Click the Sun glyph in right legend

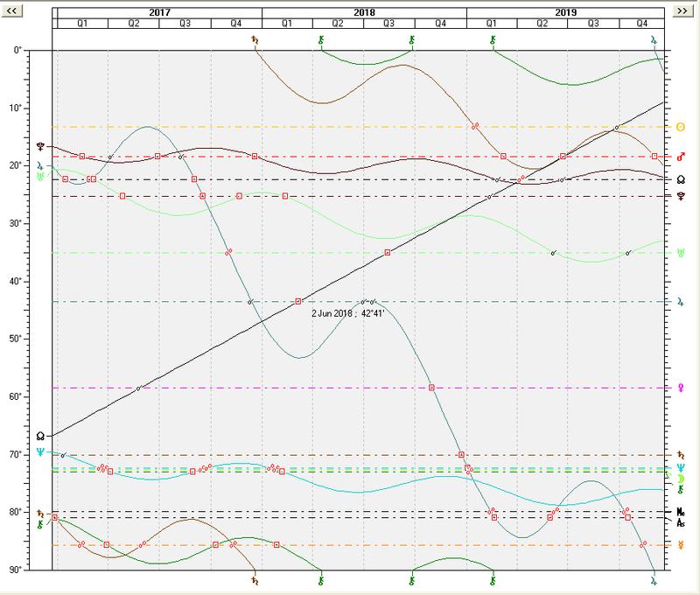681,127
